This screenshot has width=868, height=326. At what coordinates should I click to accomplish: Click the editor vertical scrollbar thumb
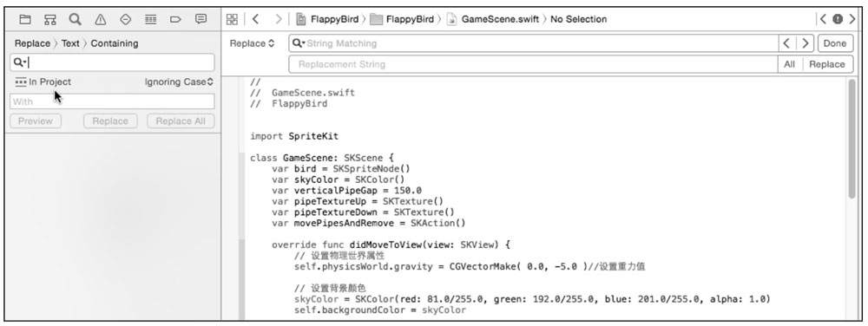pos(852,140)
